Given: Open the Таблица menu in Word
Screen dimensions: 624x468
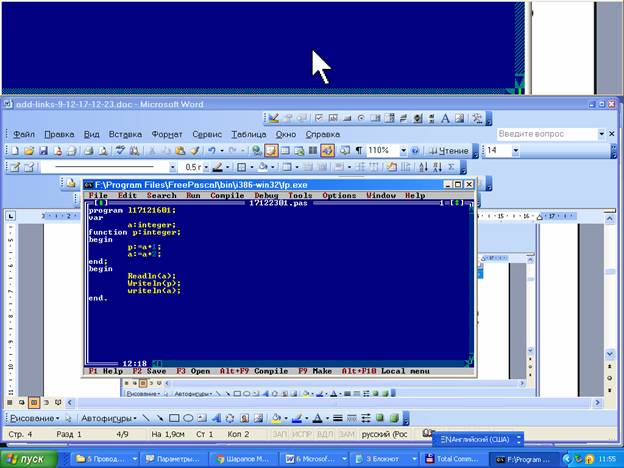Looking at the screenshot, I should click(x=249, y=135).
